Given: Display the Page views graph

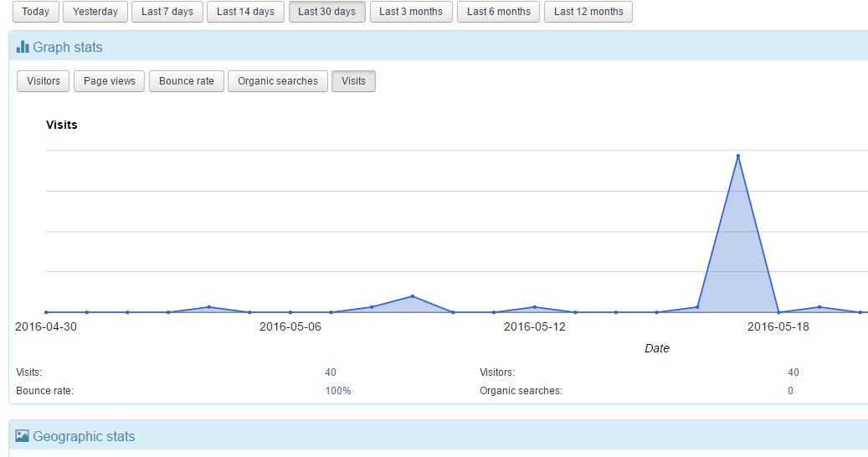Looking at the screenshot, I should (x=110, y=81).
